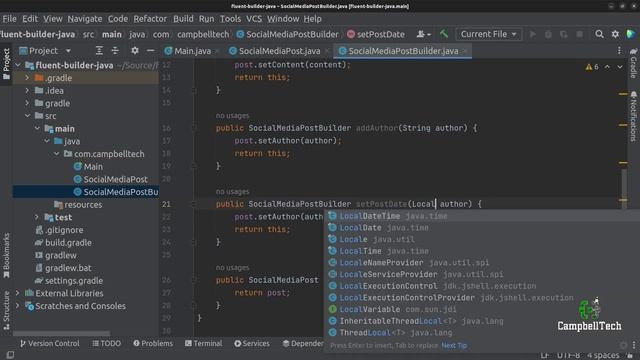Open Version Control tool window
The image size is (640, 360).
[x=50, y=344]
